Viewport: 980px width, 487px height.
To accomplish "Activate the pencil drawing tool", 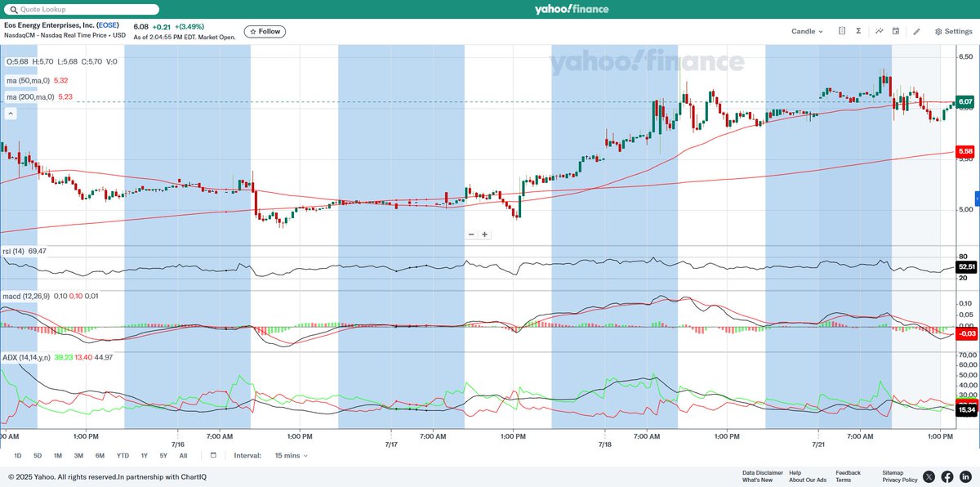I will pos(916,31).
